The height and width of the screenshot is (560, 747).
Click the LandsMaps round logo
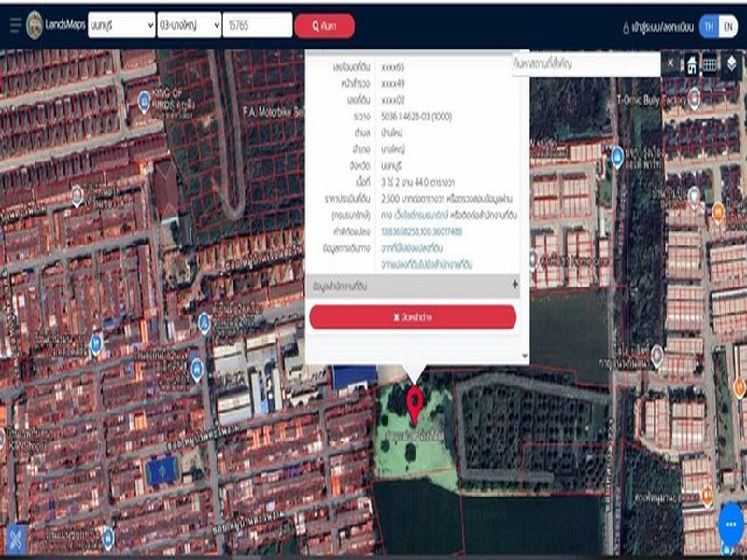(35, 25)
